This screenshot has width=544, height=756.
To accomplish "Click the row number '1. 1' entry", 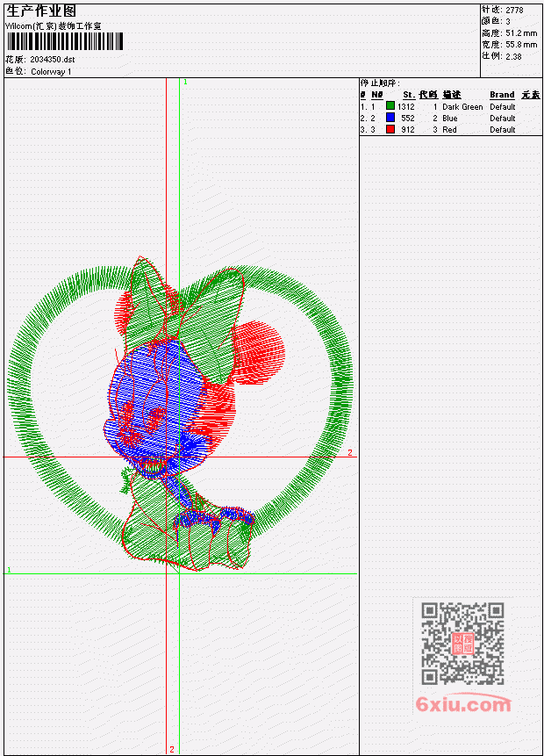I will coord(368,106).
